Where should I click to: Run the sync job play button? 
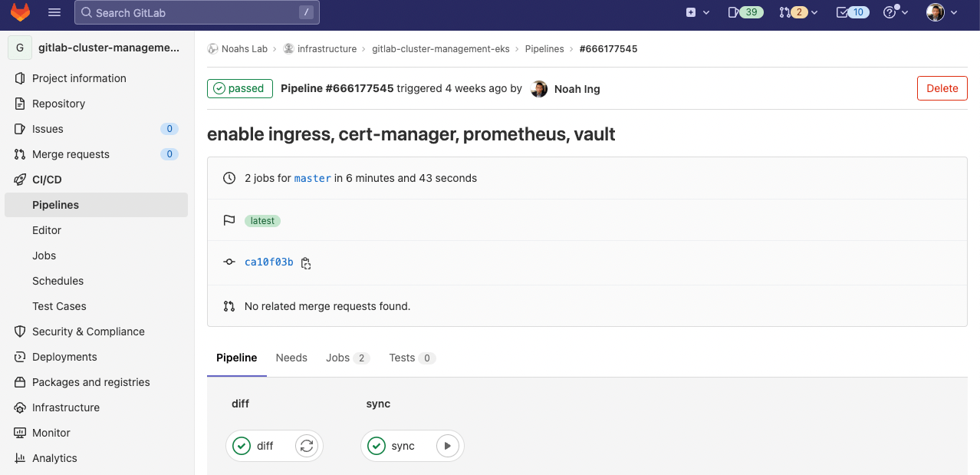(x=448, y=446)
